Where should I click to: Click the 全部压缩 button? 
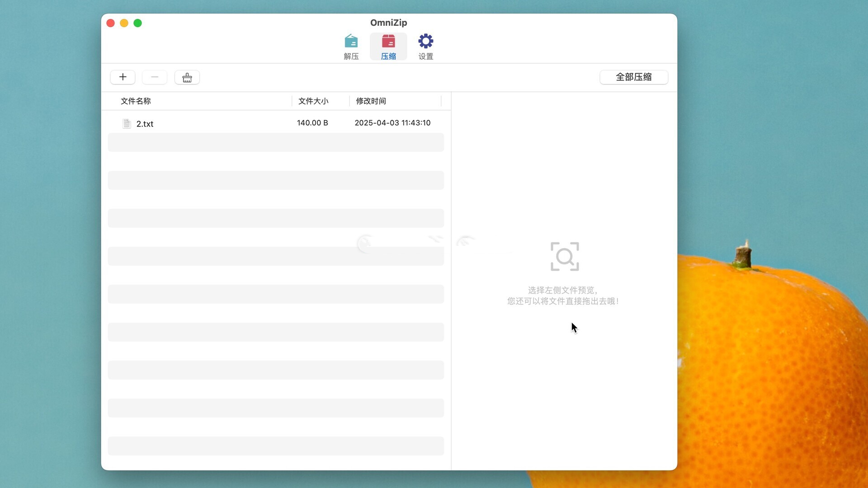tap(634, 77)
